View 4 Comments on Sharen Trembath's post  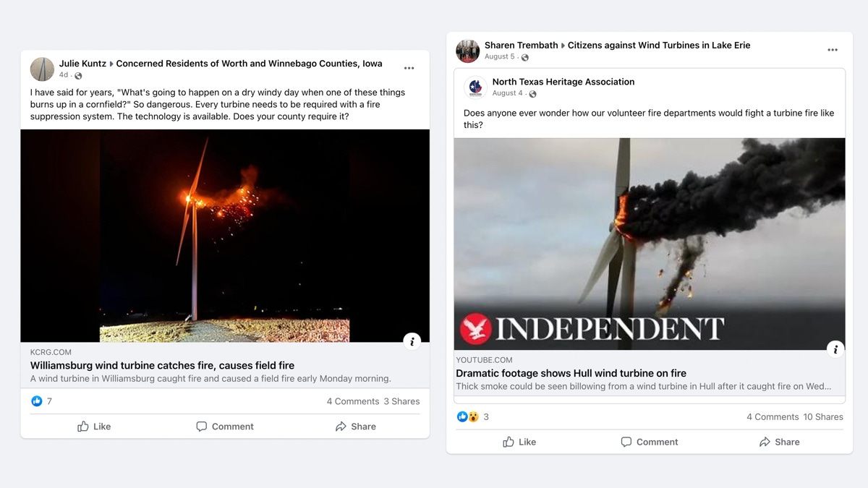[x=773, y=417]
